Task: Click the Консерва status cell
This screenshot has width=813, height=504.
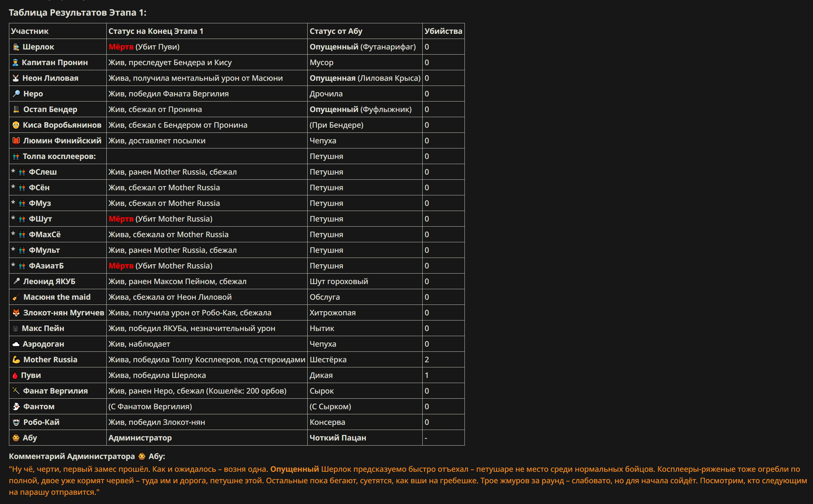Action: (x=364, y=422)
